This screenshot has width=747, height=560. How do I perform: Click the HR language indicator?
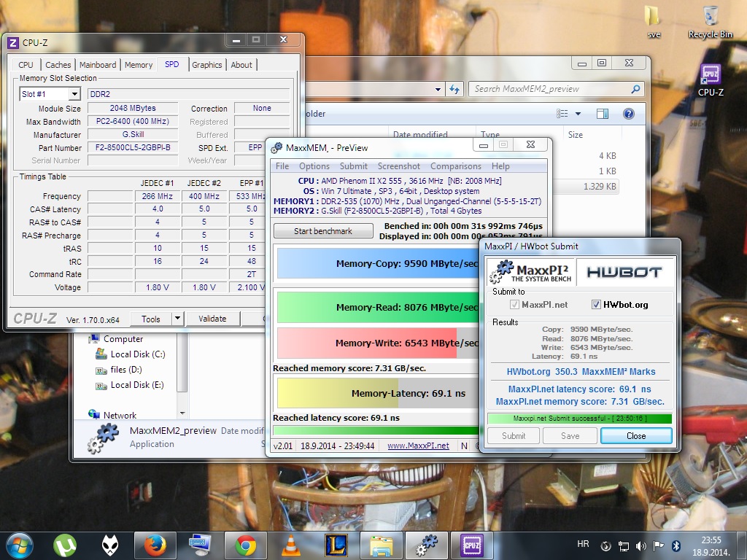[x=583, y=544]
